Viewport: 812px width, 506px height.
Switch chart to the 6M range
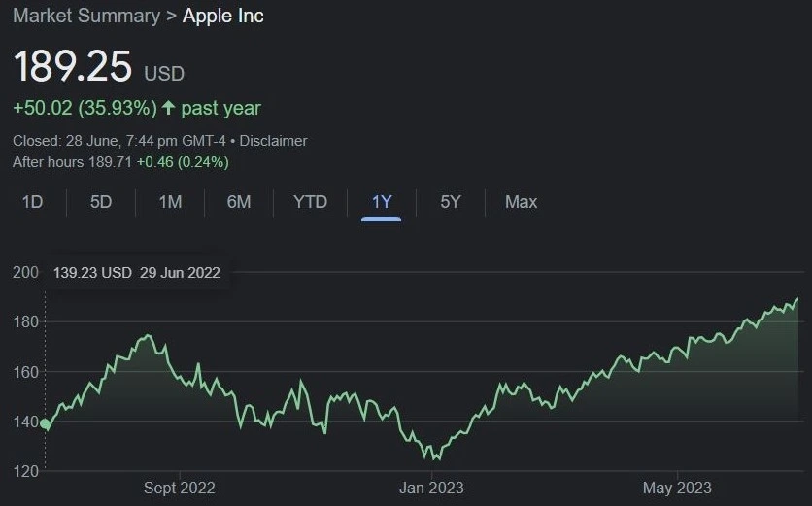click(239, 202)
